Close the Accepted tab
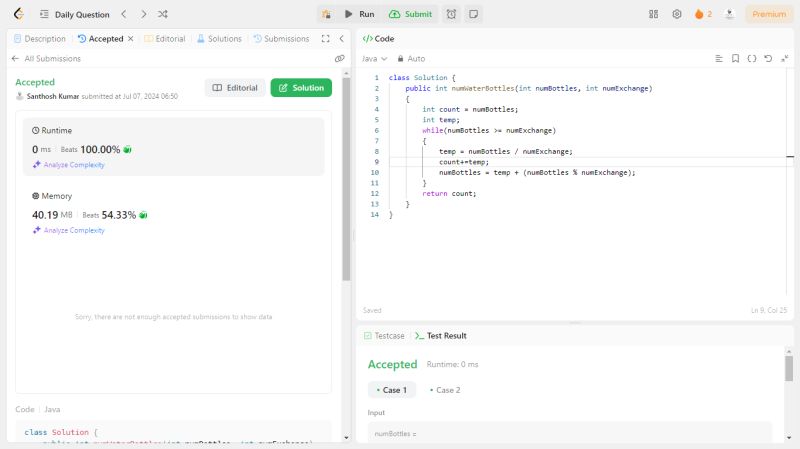This screenshot has height=449, width=800. tap(131, 39)
